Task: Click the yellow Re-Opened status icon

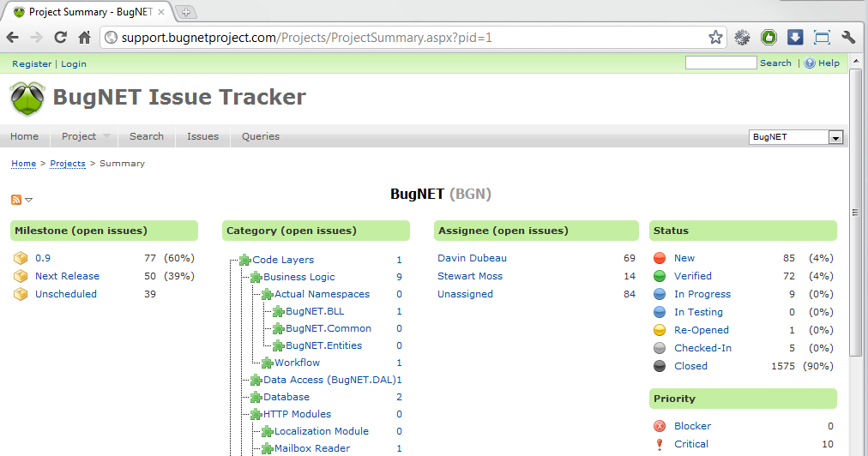Action: pyautogui.click(x=660, y=330)
